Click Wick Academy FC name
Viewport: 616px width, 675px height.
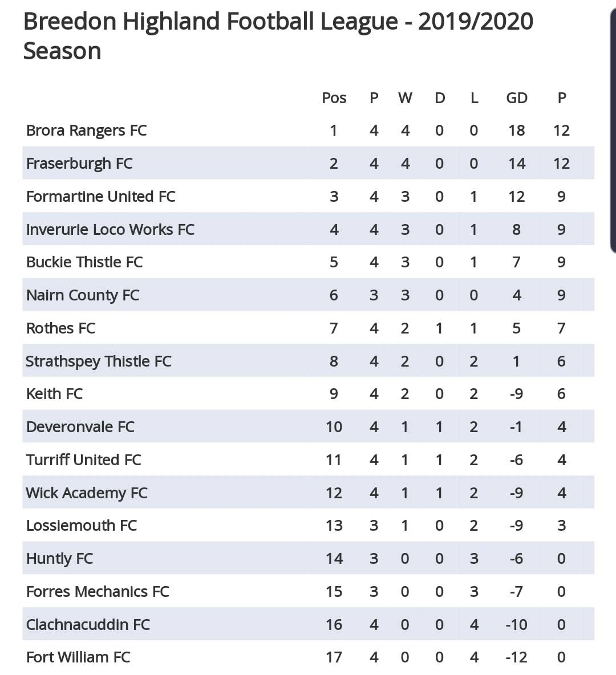click(x=87, y=493)
